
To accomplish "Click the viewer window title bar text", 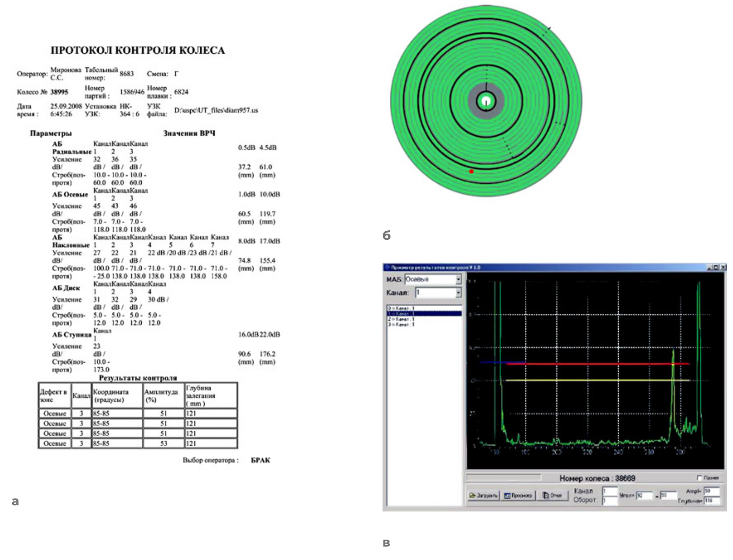I will pyautogui.click(x=435, y=267).
